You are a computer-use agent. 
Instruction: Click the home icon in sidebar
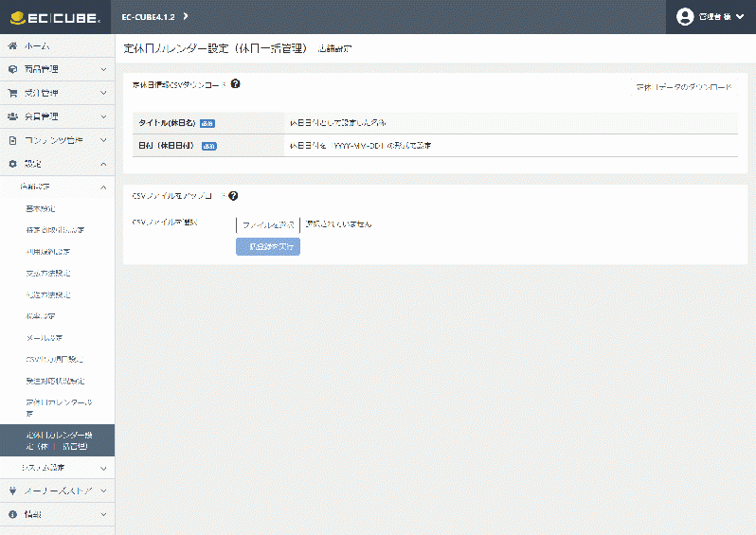pos(13,45)
